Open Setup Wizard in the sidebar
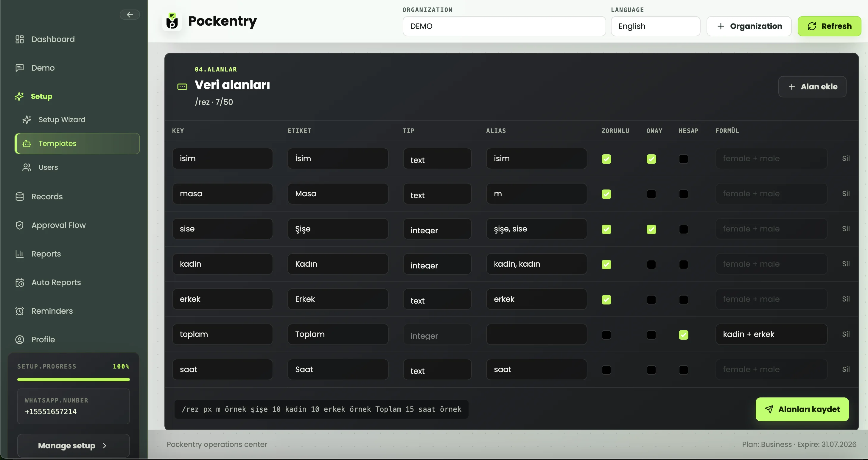The image size is (868, 460). click(x=77, y=120)
